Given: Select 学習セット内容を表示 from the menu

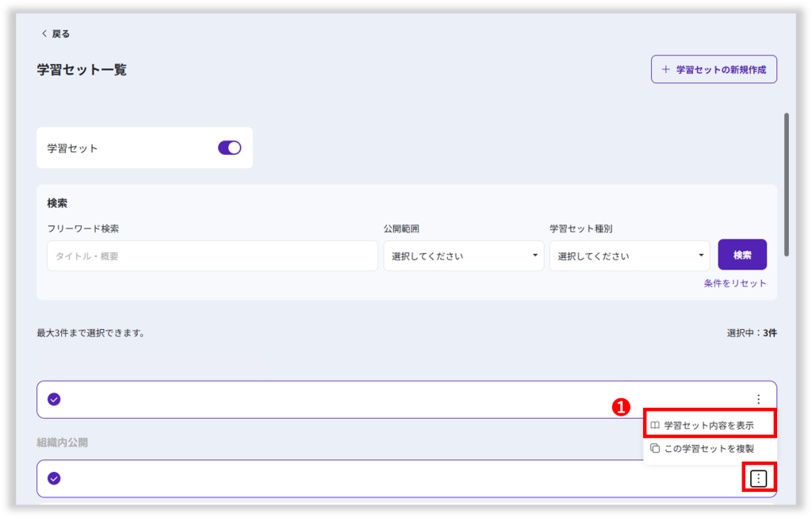Looking at the screenshot, I should click(709, 426).
